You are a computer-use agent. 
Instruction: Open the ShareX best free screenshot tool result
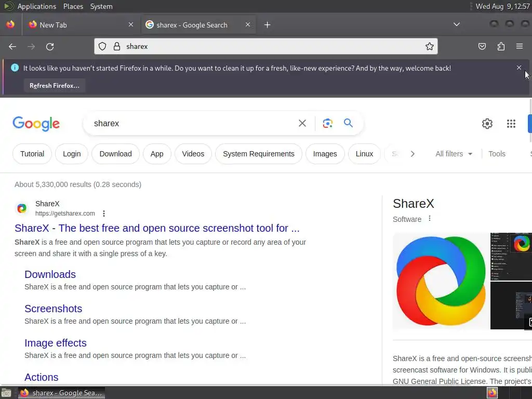coord(157,228)
